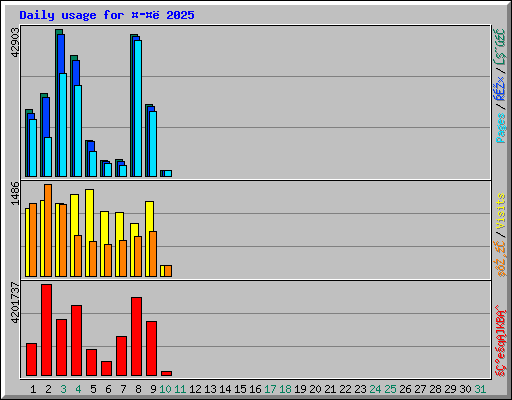Click the orange bar for day 1

[x=33, y=240]
